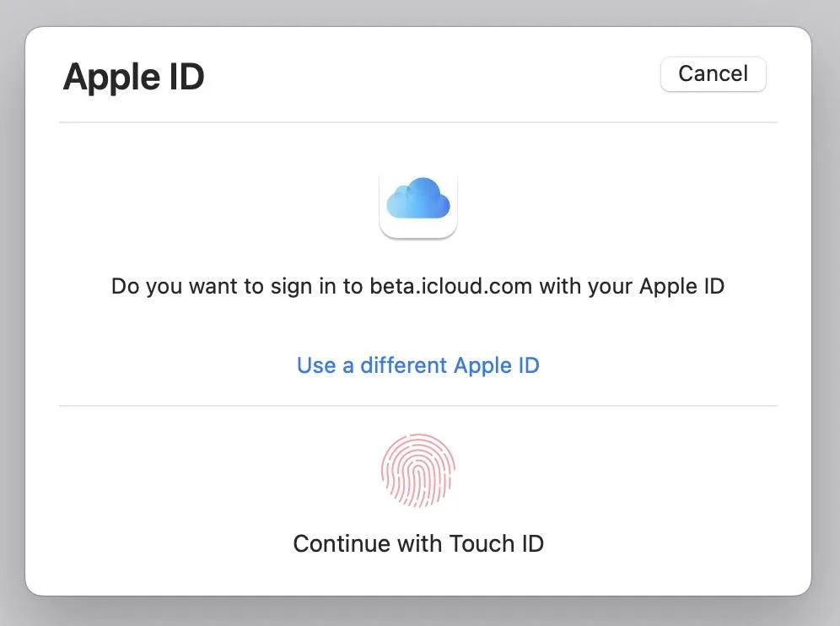Click inside the Apple ID prompt card
Image resolution: width=840 pixels, height=626 pixels.
418,312
